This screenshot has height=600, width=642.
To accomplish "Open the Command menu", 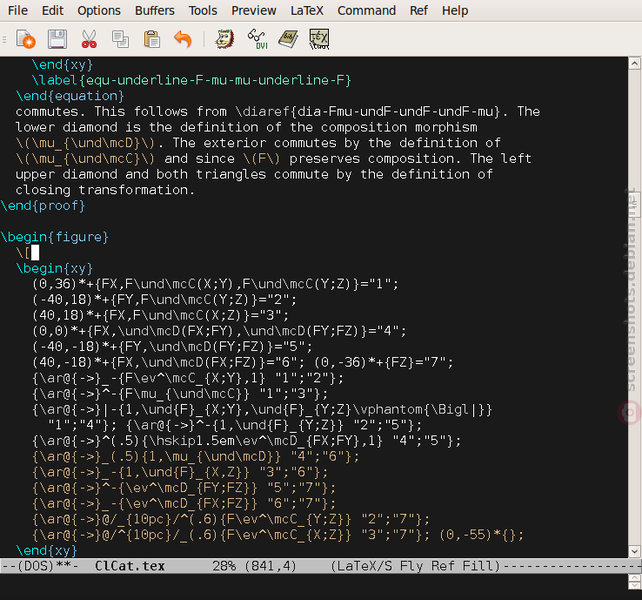I will point(366,10).
